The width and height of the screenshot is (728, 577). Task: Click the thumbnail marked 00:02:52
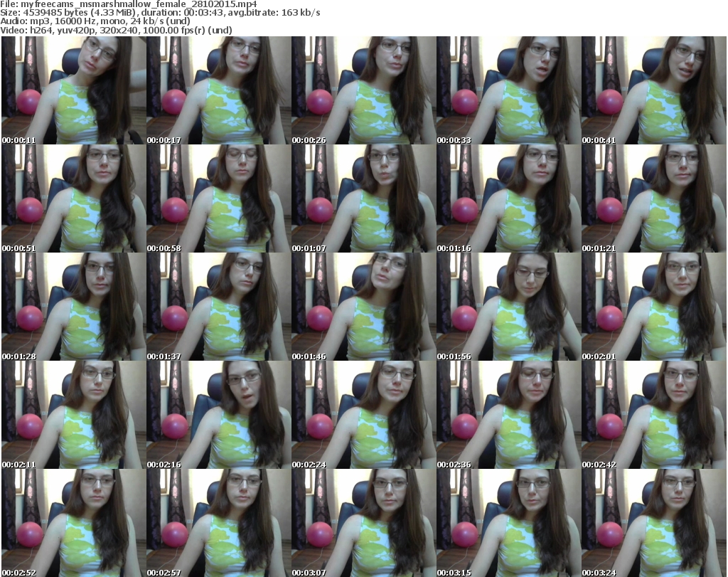click(74, 523)
